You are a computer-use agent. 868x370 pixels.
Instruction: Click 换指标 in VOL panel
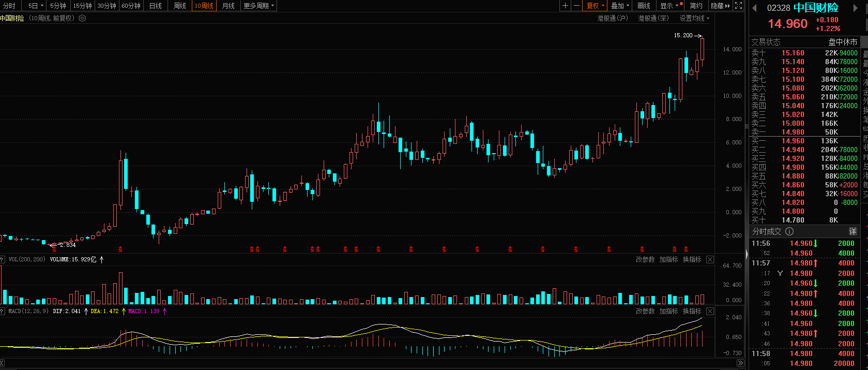(692, 259)
